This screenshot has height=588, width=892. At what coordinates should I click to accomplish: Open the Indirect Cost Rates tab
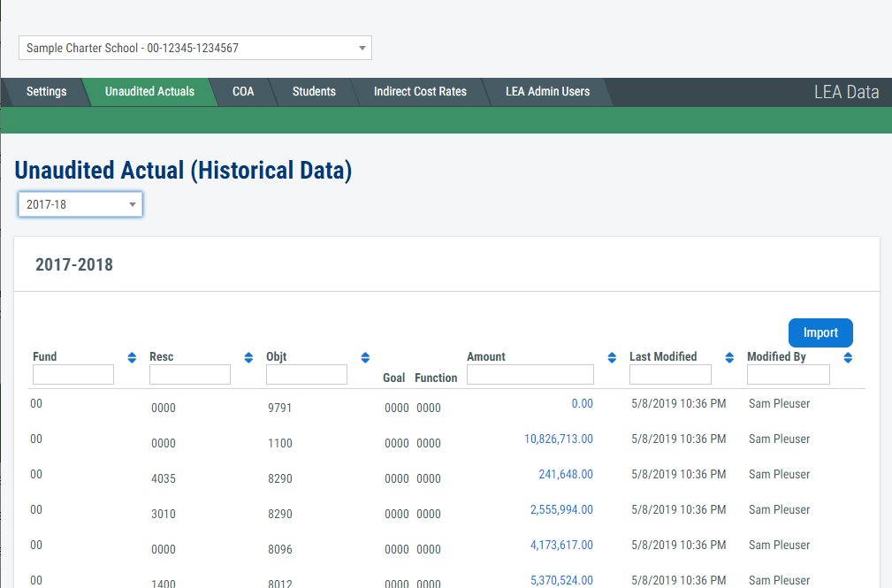(x=420, y=92)
